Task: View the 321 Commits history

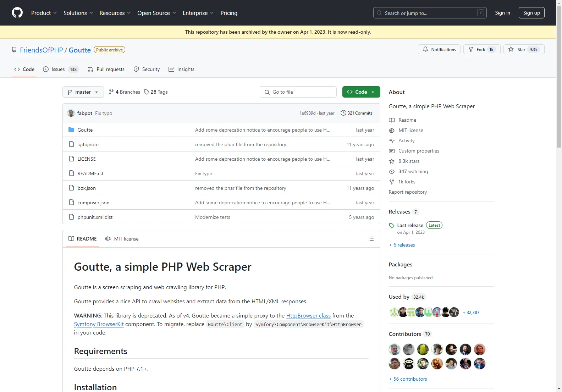Action: [357, 113]
